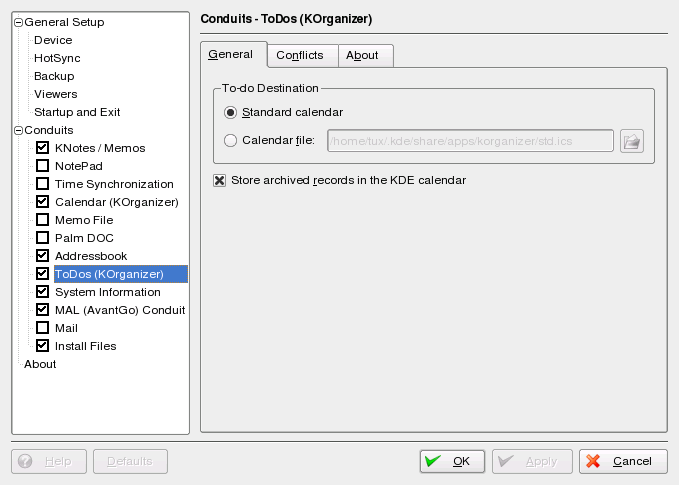Collapse the General Setup tree section

pyautogui.click(x=18, y=22)
